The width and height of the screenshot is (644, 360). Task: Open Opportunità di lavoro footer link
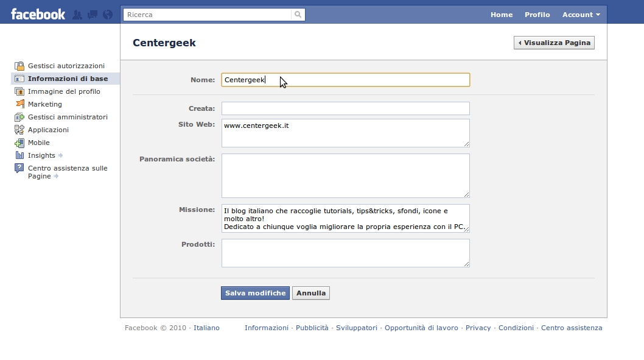421,328
